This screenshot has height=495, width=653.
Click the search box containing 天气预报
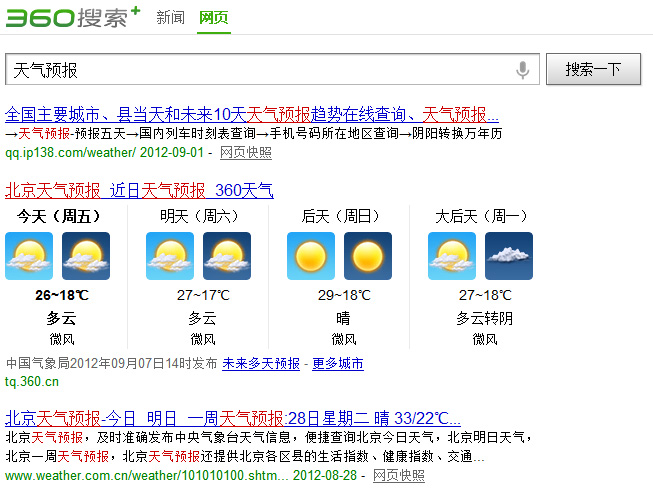272,69
